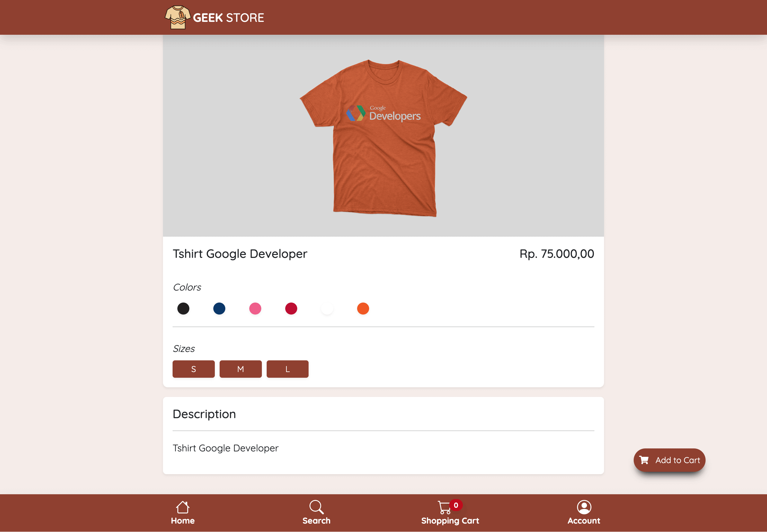Pick the red color swatch

[291, 308]
